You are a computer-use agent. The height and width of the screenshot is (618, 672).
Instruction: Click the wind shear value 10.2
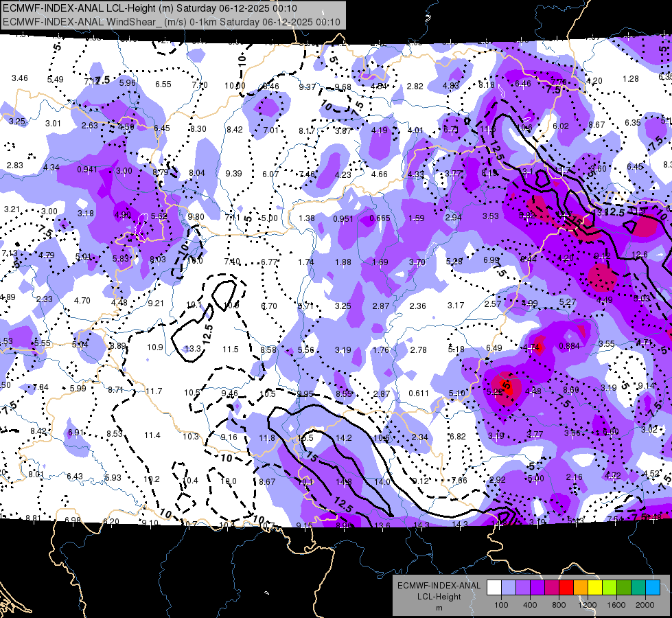(152, 479)
